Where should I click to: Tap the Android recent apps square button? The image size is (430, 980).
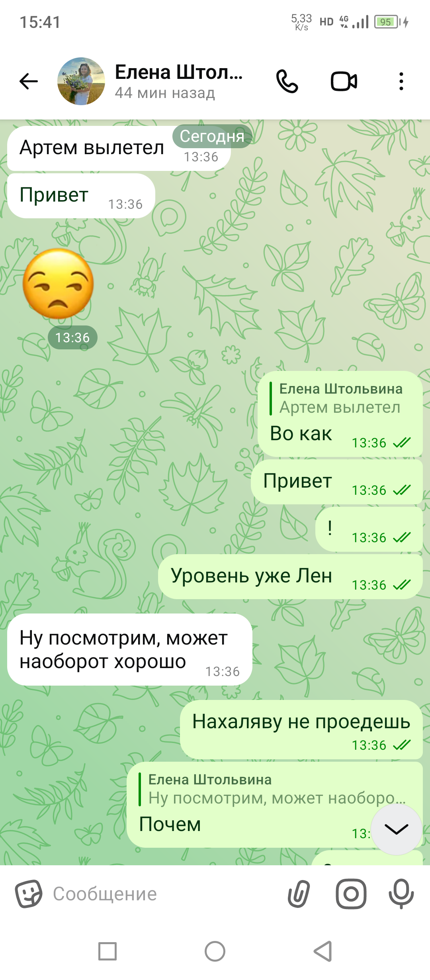point(107,951)
